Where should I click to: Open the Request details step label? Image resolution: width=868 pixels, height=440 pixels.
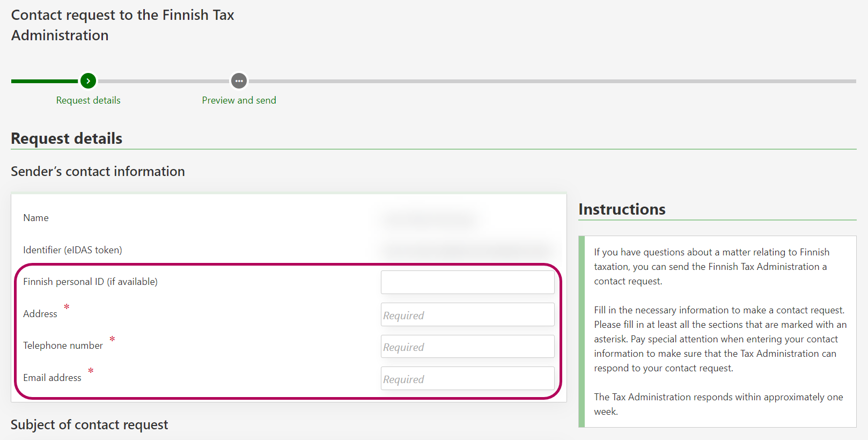tap(88, 100)
